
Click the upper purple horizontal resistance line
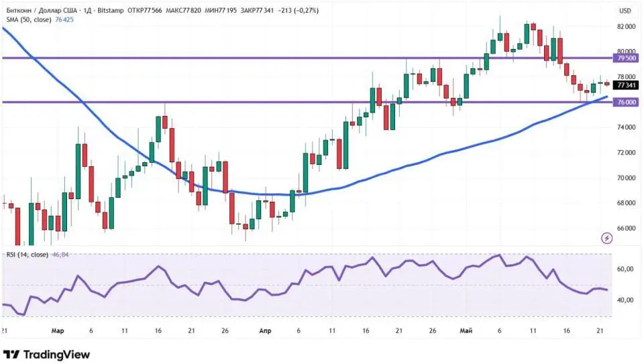click(307, 58)
